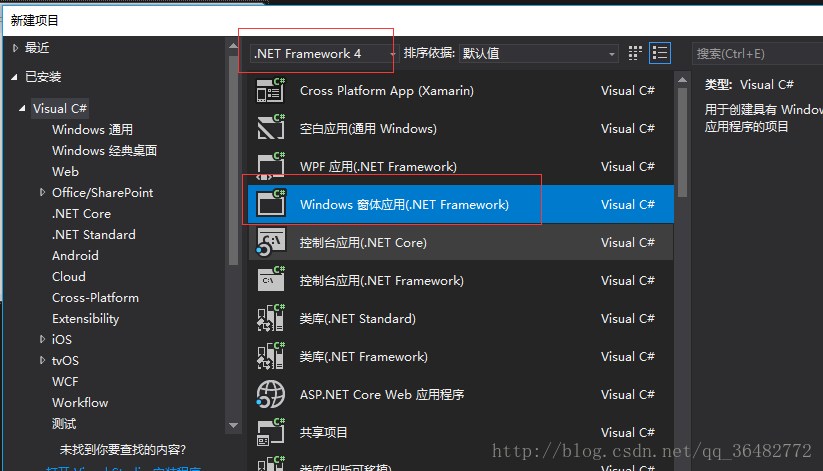Viewport: 823px width, 471px height.
Task: Click Visual C# label on ASP.NET Core row
Action: [628, 394]
